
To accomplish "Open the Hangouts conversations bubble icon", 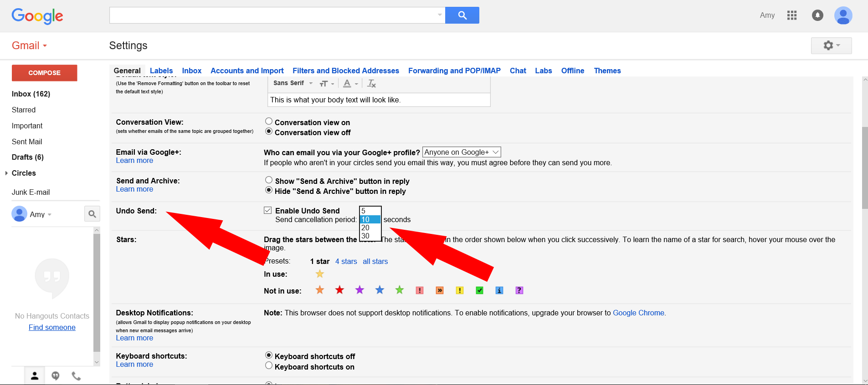I will coord(56,376).
